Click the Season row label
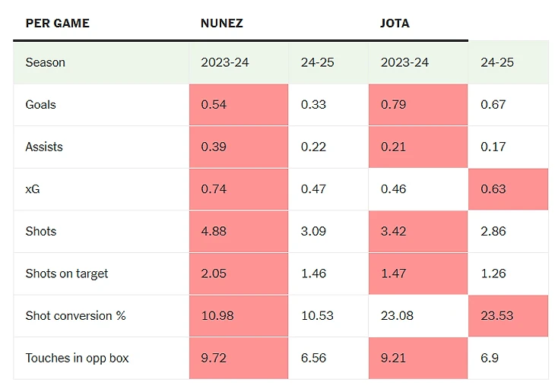This screenshot has width=555, height=392. pos(46,62)
